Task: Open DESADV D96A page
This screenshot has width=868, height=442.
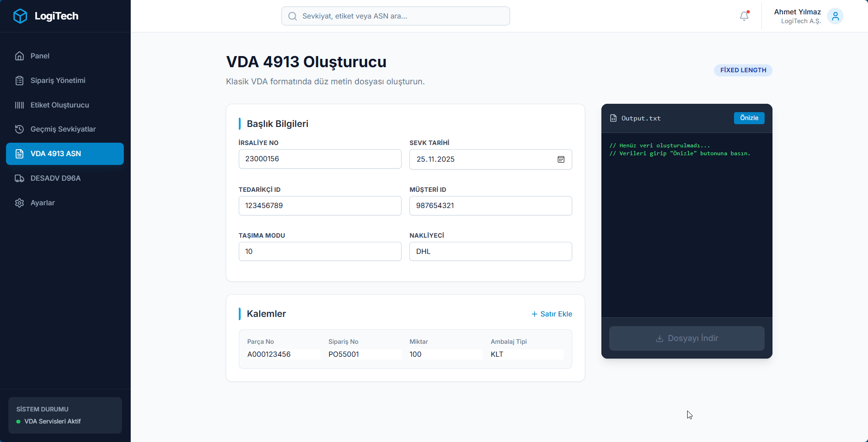Action: (x=65, y=178)
